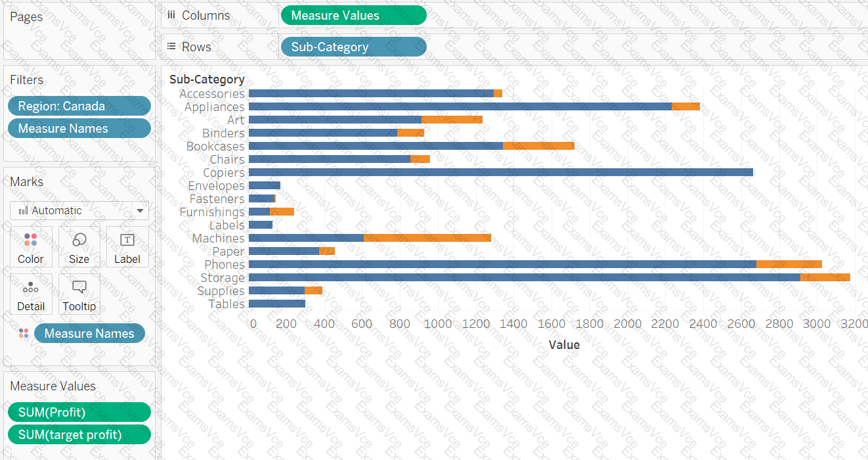Image resolution: width=868 pixels, height=460 pixels.
Task: Select the orange segment of Machines bar
Action: [427, 238]
